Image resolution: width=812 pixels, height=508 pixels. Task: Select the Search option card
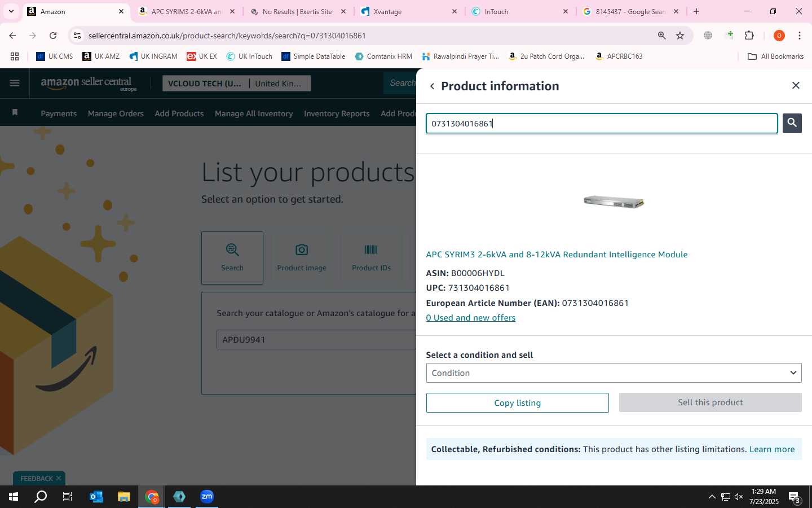coord(232,257)
